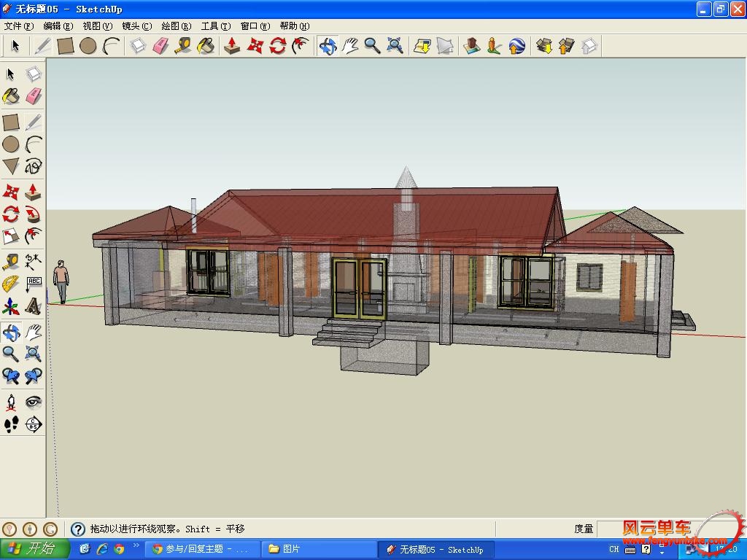Activate the Zoom Extents tool in top toolbar
747x560 pixels.
point(395,46)
